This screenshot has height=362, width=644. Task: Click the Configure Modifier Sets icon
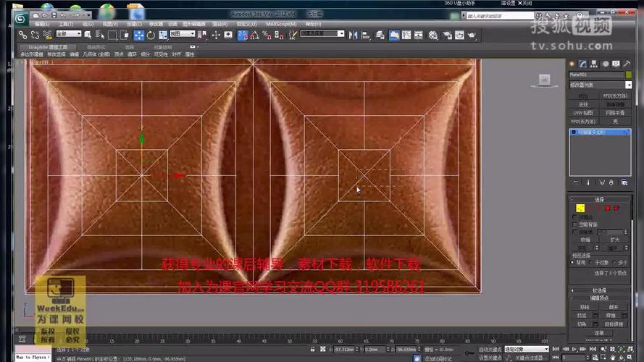(x=624, y=182)
